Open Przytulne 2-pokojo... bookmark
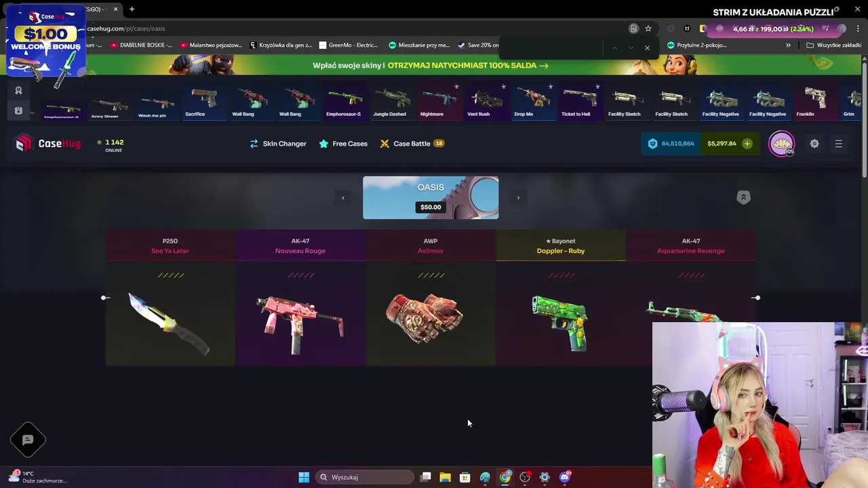 click(x=697, y=45)
